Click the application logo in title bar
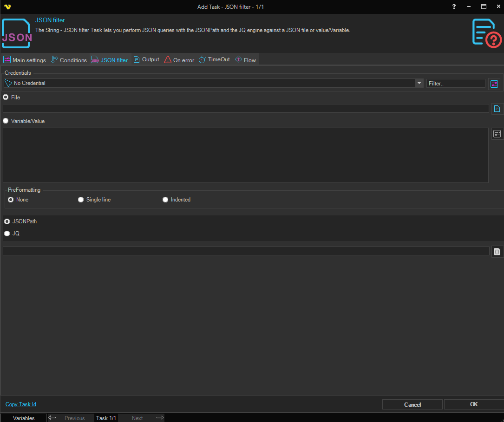The width and height of the screenshot is (504, 422). point(7,7)
